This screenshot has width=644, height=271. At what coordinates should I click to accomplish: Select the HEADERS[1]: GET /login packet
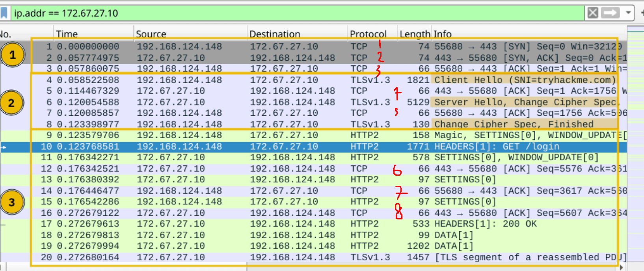tap(497, 147)
